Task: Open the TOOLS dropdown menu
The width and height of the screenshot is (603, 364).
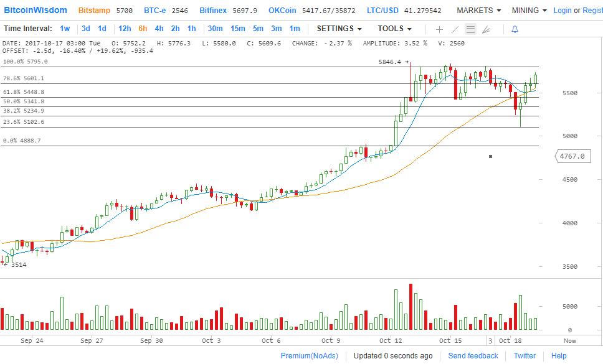Action: click(x=394, y=29)
